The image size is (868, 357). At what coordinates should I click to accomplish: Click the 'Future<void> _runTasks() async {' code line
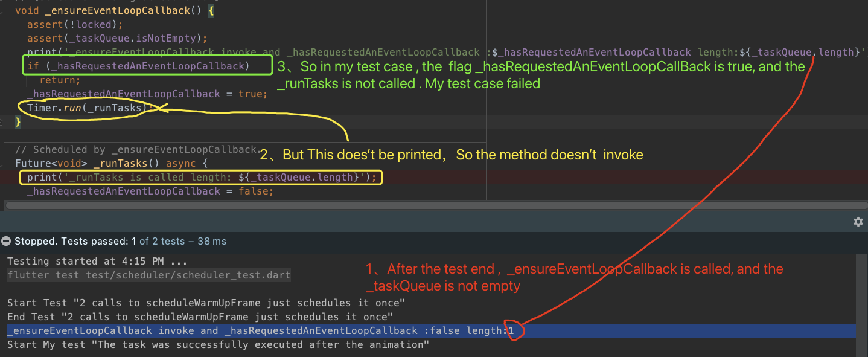tap(111, 163)
